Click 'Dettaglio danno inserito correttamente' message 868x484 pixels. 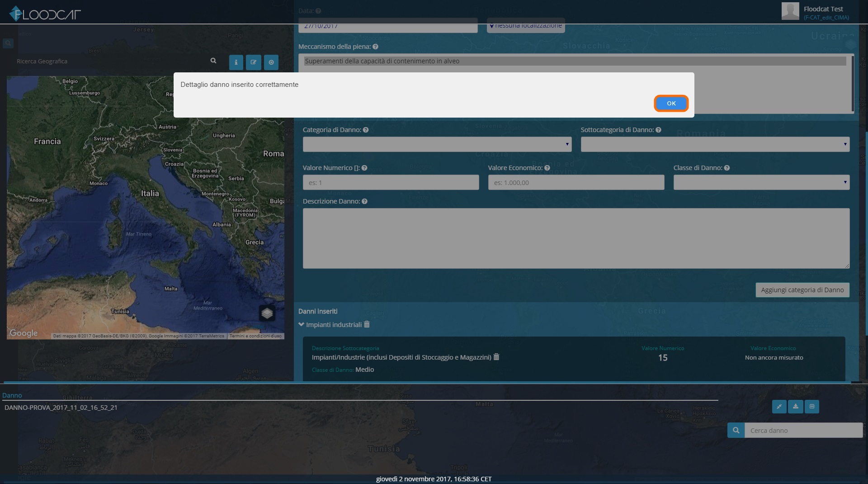[240, 85]
